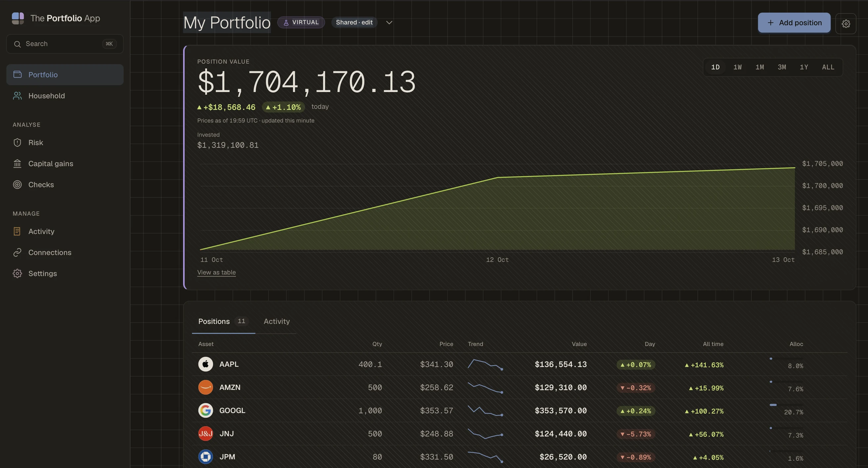868x468 pixels.
Task: Click the flask icon in VIRTUAL badge
Action: click(x=286, y=22)
